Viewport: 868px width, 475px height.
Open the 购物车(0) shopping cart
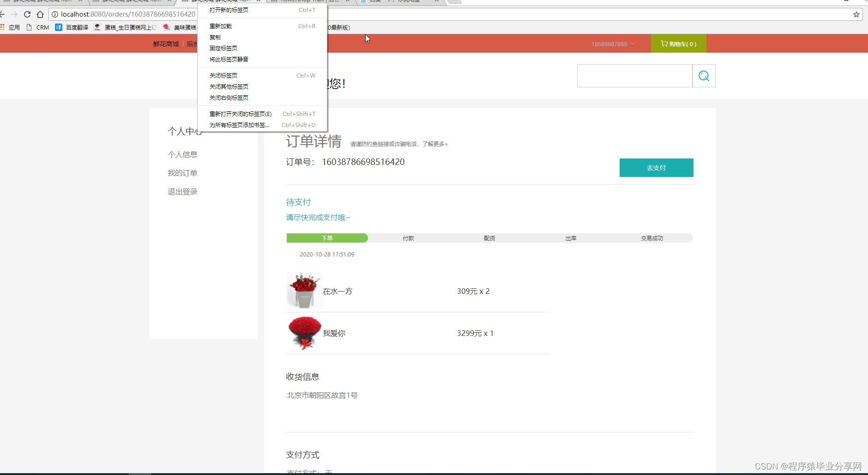pos(678,44)
